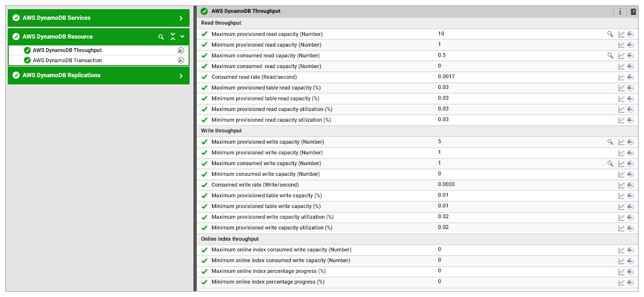
Task: Click magnifier icon for Maximum provisioned read capacity
Action: click(x=610, y=34)
